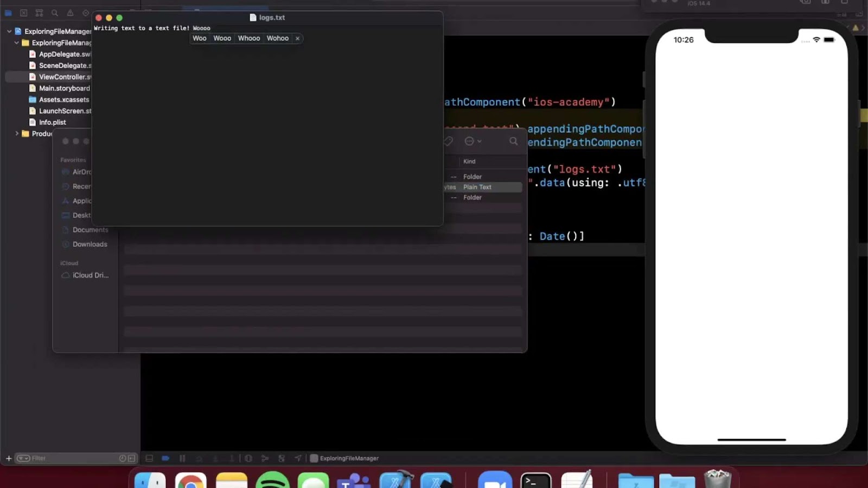
Task: Open Finder from the Dock
Action: (x=150, y=480)
